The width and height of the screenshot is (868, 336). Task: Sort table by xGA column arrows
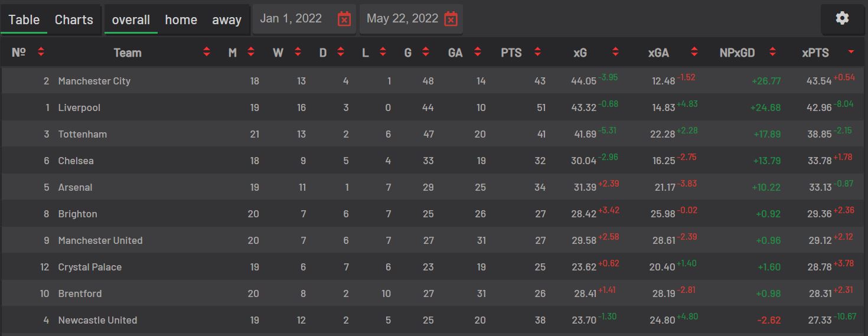point(694,53)
